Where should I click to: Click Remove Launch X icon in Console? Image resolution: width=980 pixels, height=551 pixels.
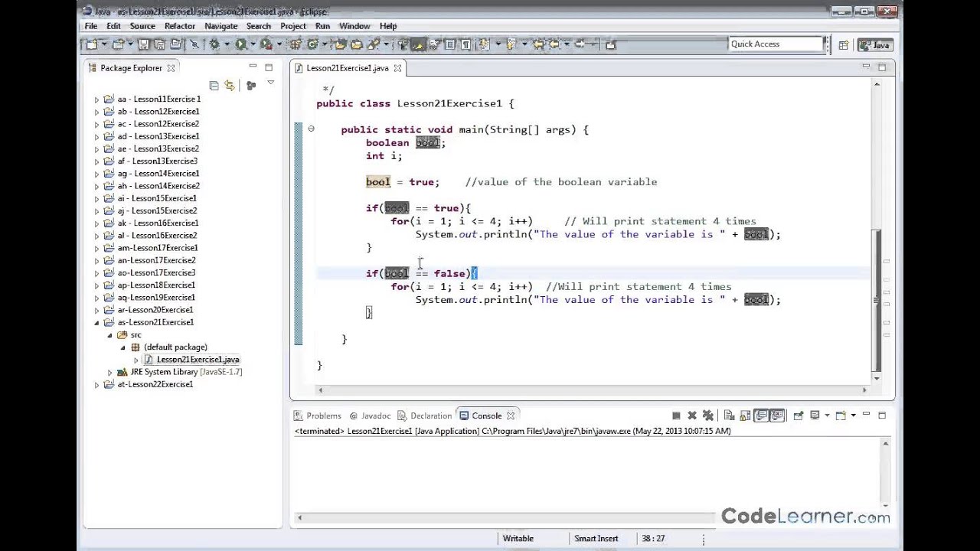coord(692,416)
